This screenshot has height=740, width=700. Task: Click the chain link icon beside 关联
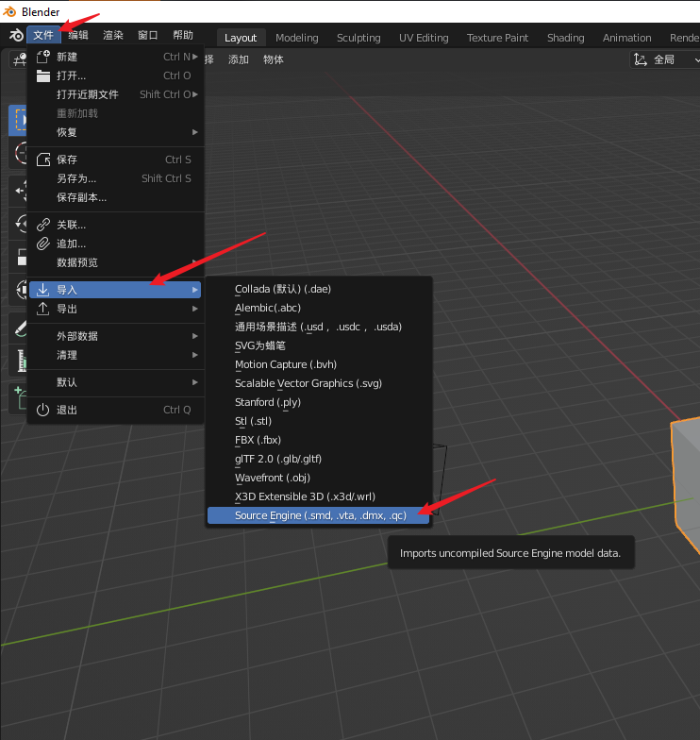[43, 225]
